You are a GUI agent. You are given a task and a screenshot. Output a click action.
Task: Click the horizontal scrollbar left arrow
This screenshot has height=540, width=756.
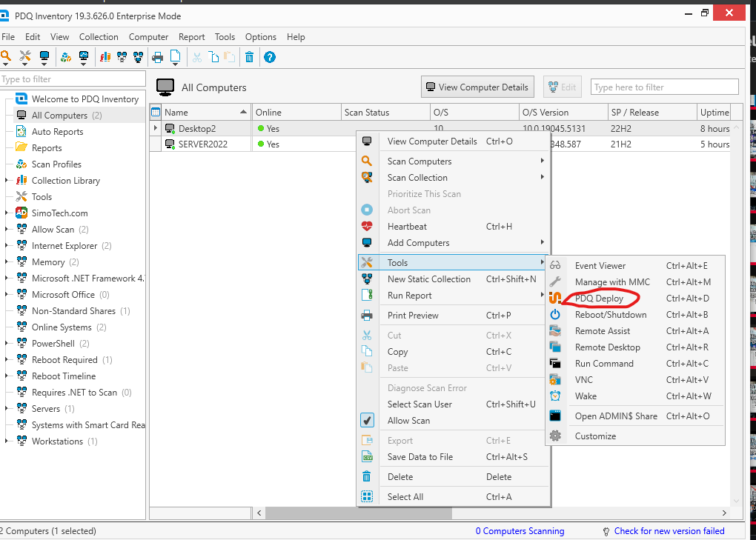(259, 513)
